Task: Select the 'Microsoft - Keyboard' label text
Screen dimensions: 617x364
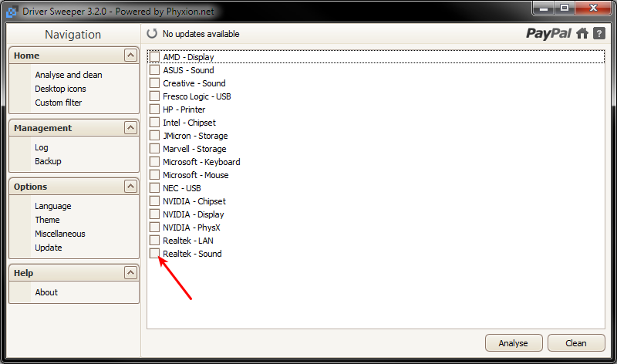Action: pos(201,162)
